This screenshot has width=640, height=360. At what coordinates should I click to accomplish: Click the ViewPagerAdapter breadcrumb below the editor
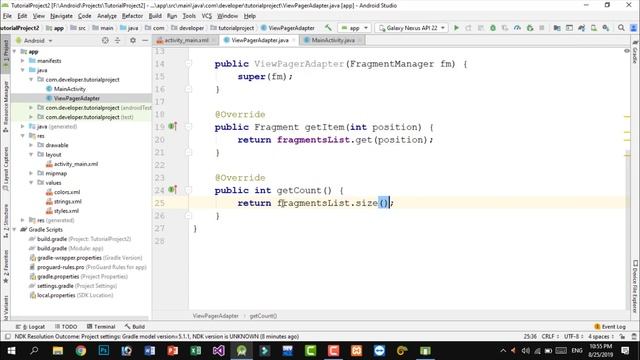pyautogui.click(x=216, y=316)
